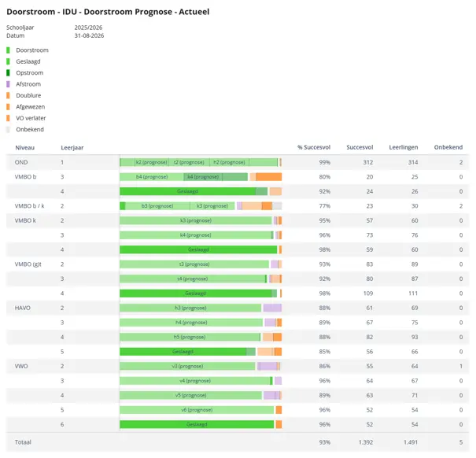Select the Geslaagd legend entry

point(28,61)
